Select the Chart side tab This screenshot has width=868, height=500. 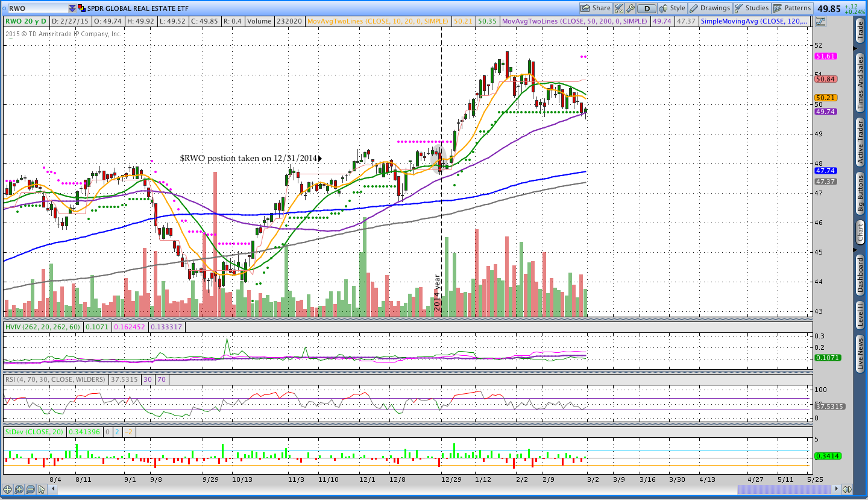click(x=860, y=232)
